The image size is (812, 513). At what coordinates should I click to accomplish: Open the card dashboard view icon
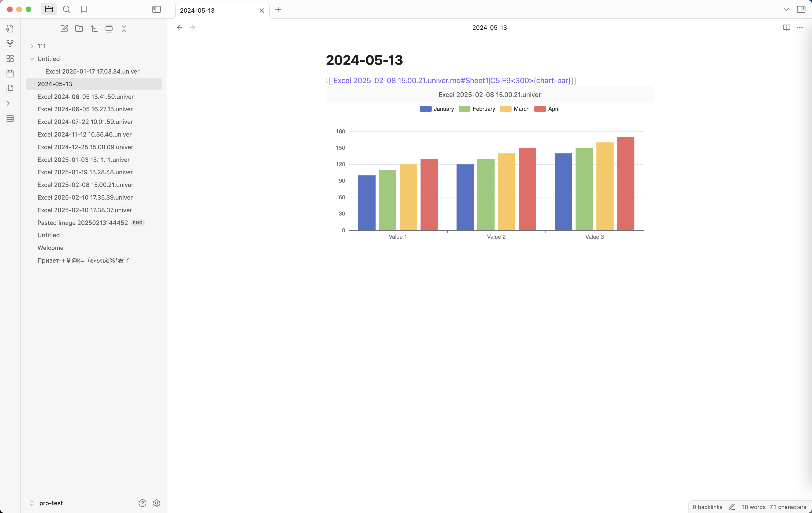coord(10,58)
